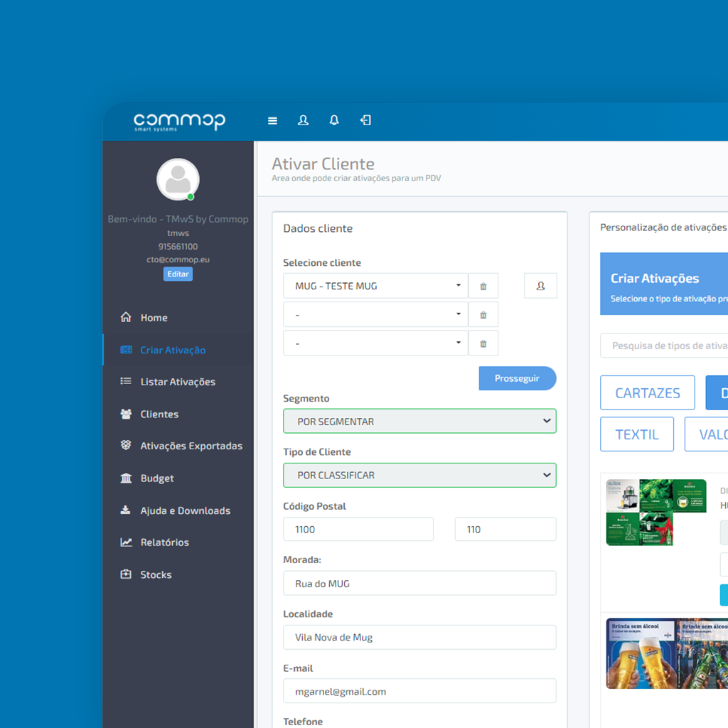728x728 pixels.
Task: Click the Ajuda e Downloads download icon
Action: coord(125,510)
